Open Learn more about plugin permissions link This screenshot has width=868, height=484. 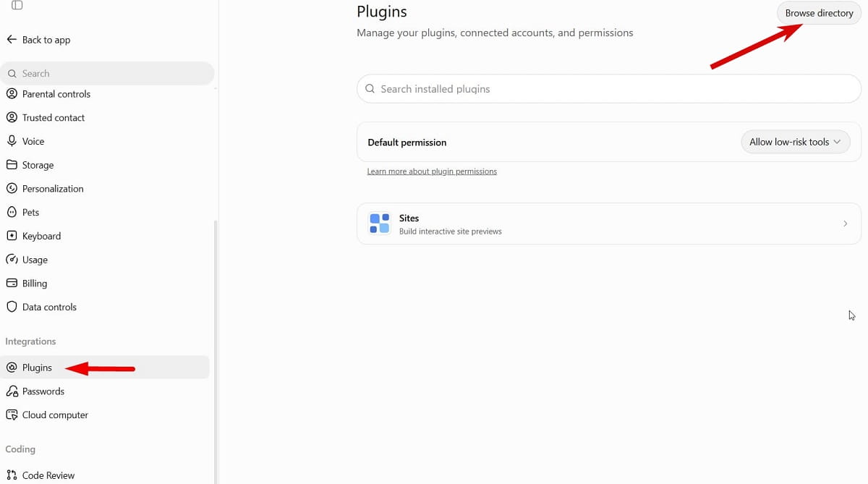point(432,171)
